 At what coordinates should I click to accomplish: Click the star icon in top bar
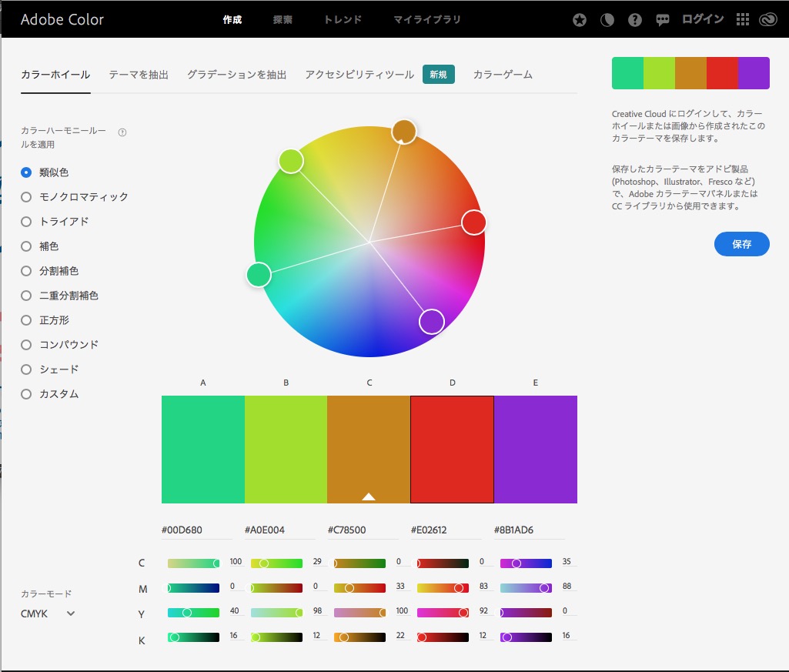coord(580,21)
